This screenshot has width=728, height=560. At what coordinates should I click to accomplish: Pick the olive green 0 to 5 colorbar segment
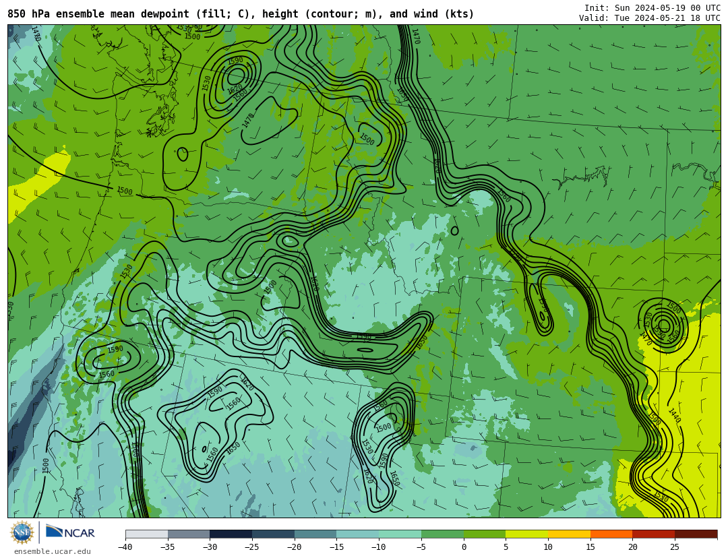(x=484, y=534)
